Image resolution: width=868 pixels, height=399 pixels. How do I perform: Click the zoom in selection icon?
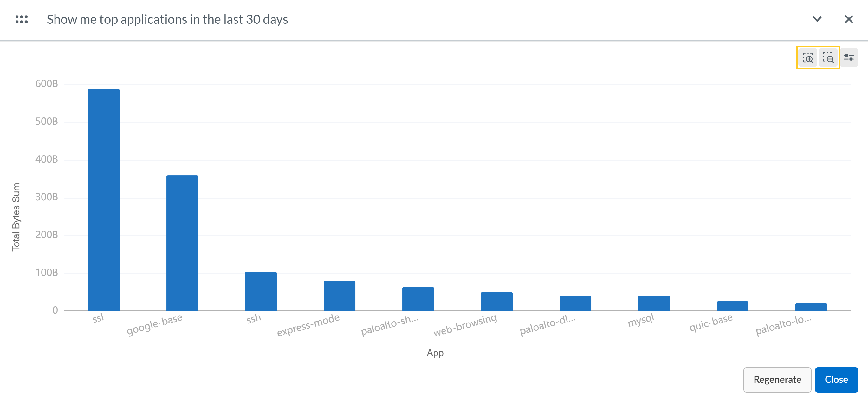[x=808, y=58]
